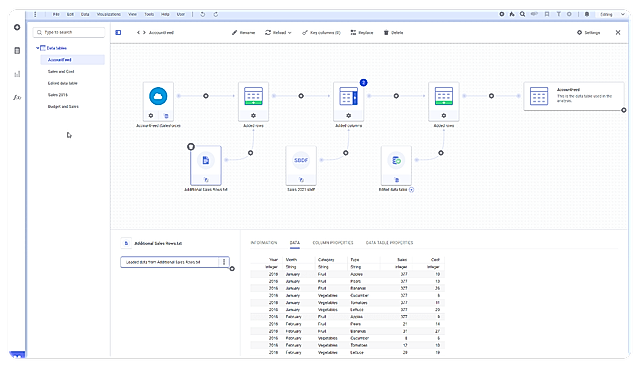Click info icon next to Edited data table

(411, 190)
